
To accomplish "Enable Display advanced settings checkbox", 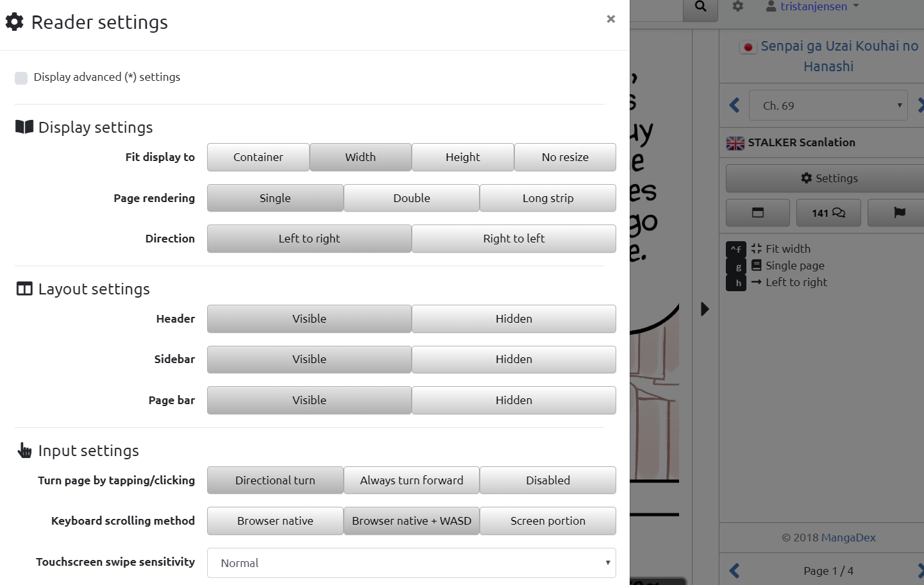I will pos(21,78).
